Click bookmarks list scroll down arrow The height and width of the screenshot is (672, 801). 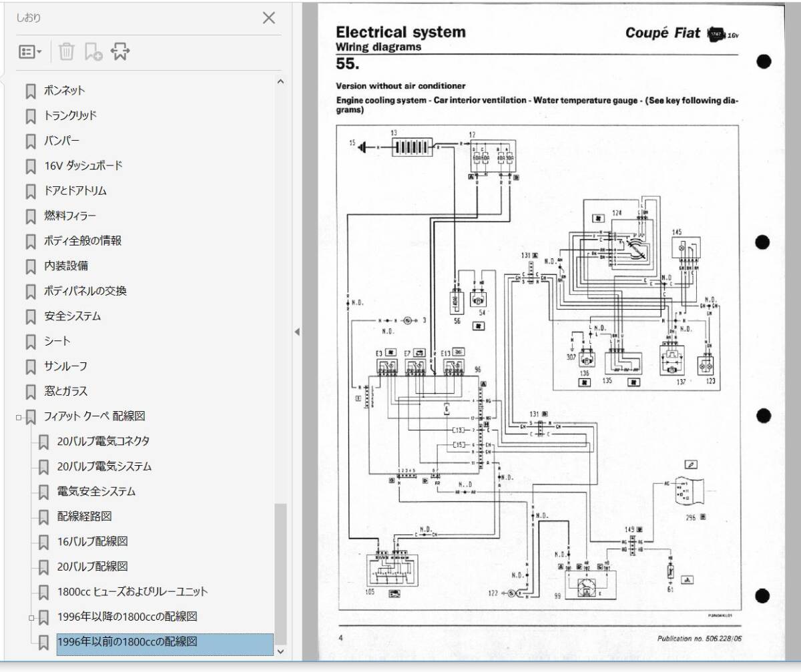click(x=280, y=651)
